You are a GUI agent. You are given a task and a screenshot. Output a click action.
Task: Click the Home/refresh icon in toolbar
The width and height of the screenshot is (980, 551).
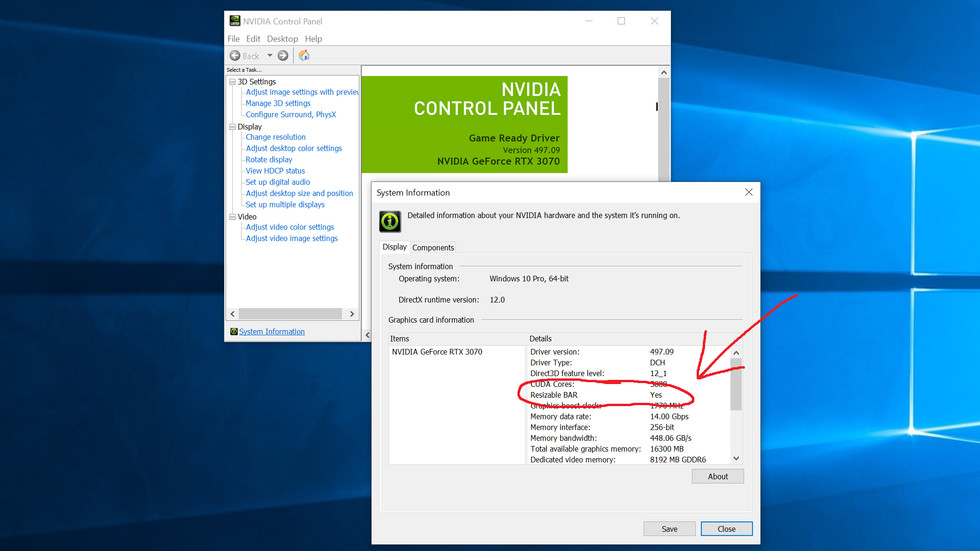[x=304, y=55]
